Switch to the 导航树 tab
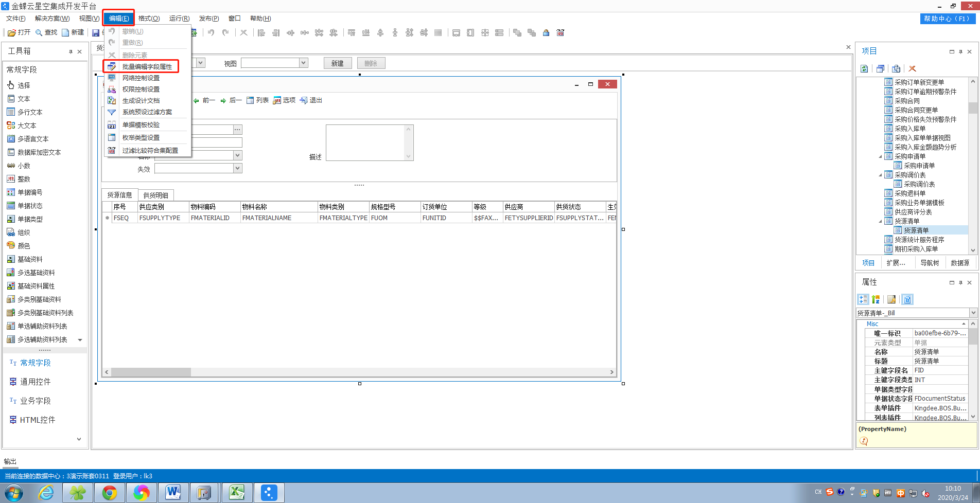980x503 pixels. [930, 263]
